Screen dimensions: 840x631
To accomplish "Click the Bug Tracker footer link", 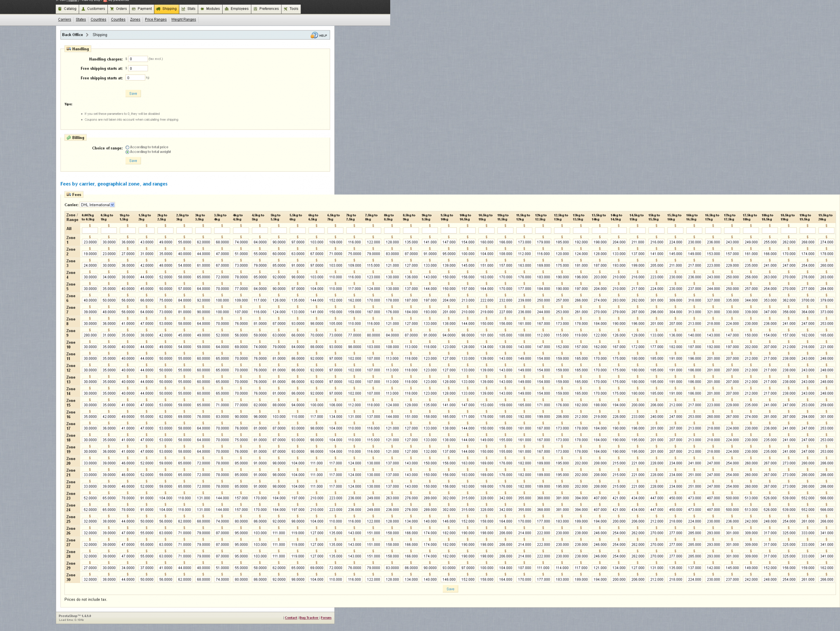I will pos(308,617).
